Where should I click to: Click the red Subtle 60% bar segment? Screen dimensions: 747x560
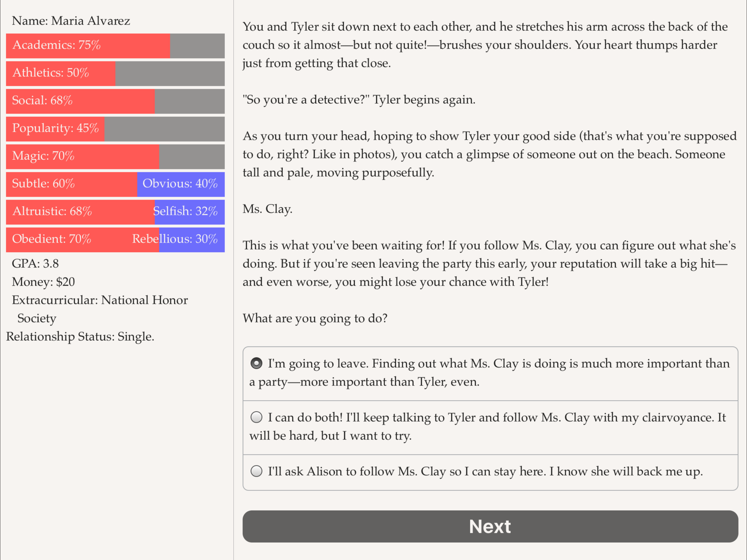(x=72, y=184)
